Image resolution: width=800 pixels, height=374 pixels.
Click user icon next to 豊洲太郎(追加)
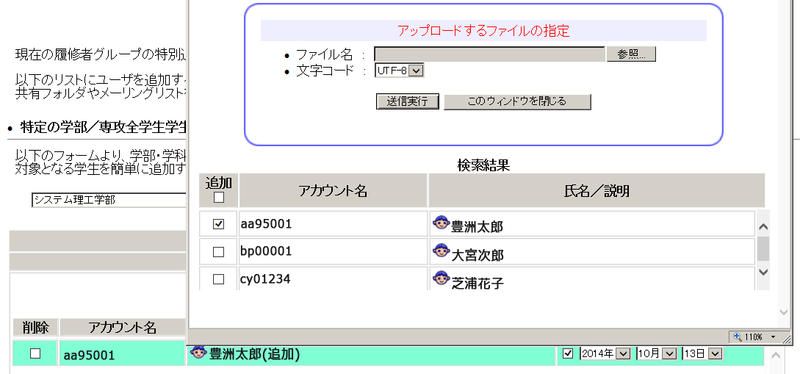[198, 351]
